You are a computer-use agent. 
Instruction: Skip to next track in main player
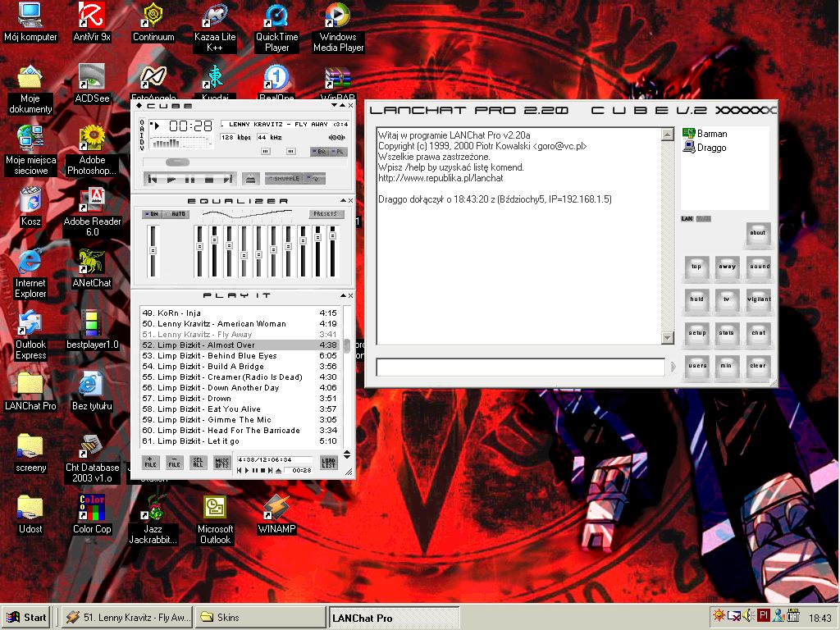coord(226,179)
